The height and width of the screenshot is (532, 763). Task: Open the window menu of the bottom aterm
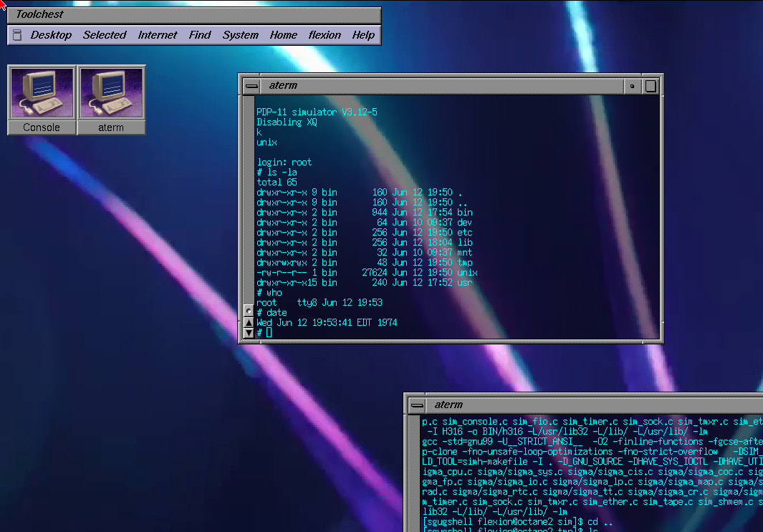tap(416, 405)
